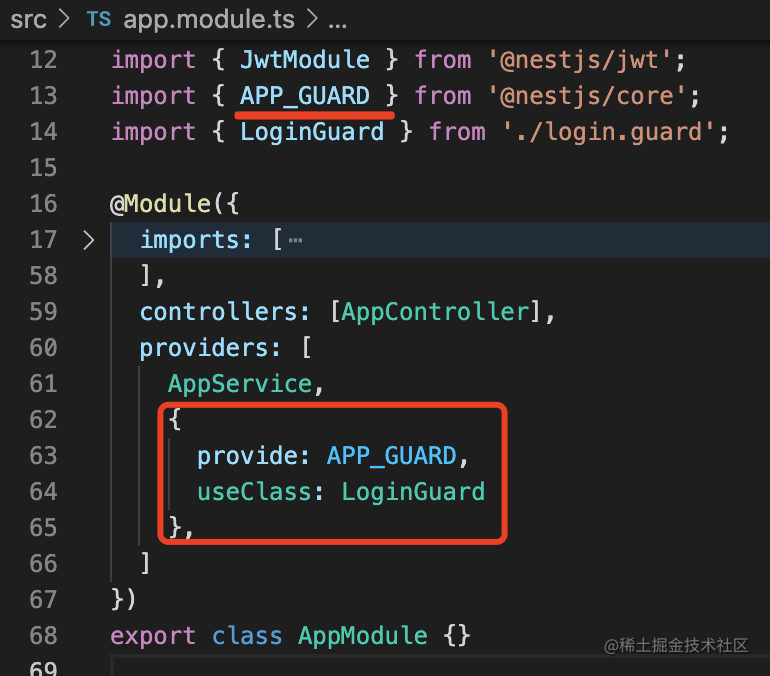Select the app.module.ts breadcrumb item
770x676 pixels.
209,20
